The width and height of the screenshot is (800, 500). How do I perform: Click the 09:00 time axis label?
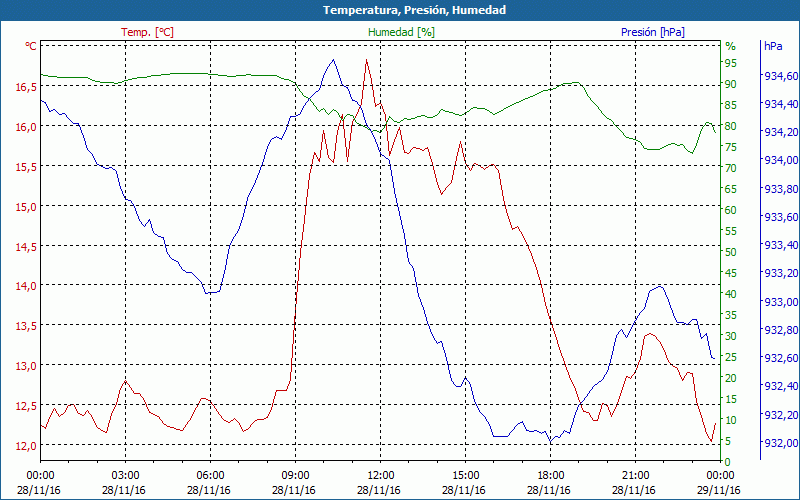(x=295, y=477)
